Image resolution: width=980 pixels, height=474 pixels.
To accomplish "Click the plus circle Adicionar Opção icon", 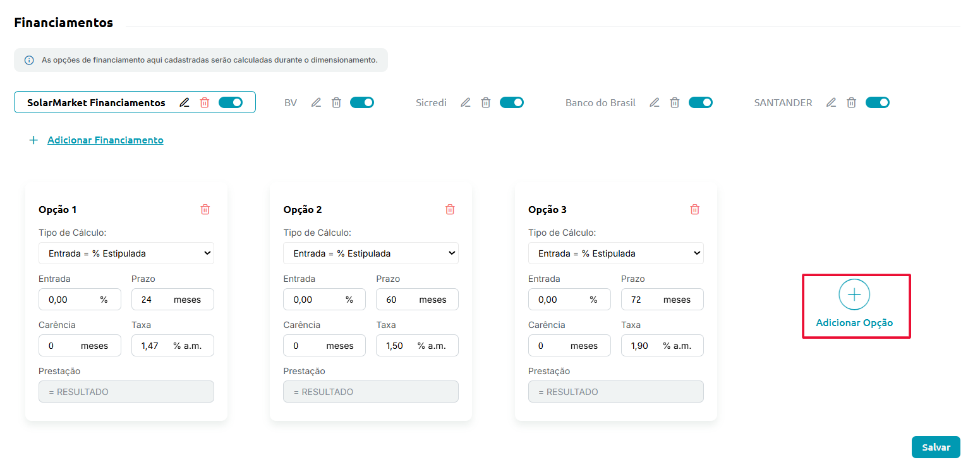I will tap(854, 295).
